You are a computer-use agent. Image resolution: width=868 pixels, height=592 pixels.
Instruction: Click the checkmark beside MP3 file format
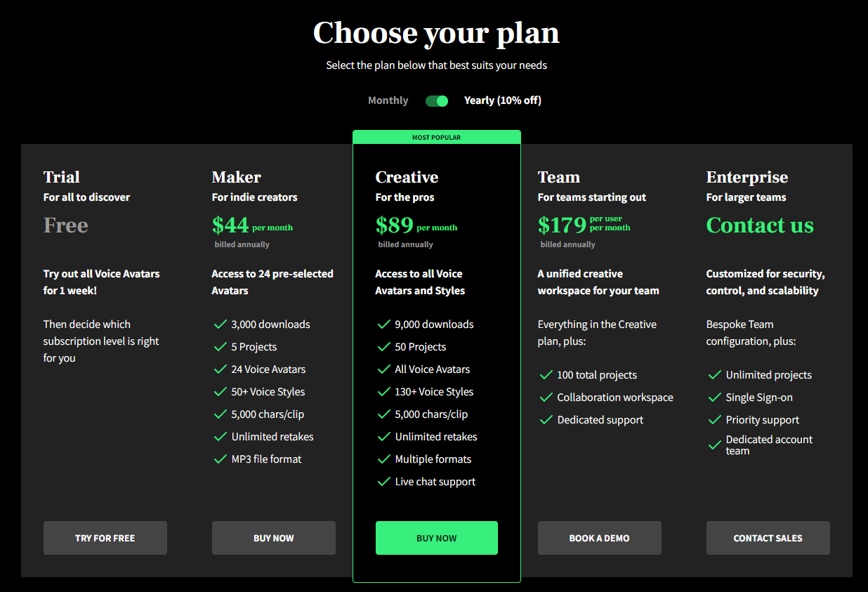(x=220, y=459)
